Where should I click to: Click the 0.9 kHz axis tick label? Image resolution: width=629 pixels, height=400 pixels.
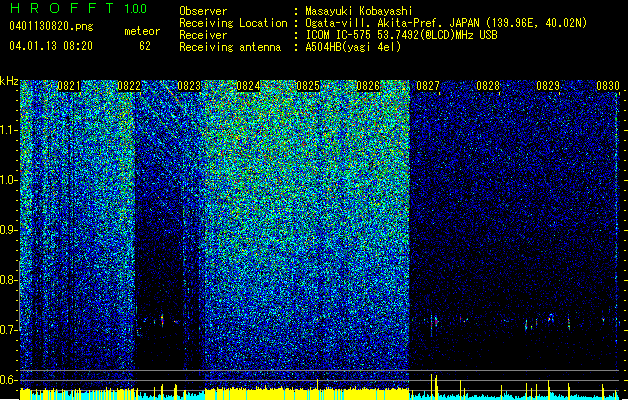[9, 230]
